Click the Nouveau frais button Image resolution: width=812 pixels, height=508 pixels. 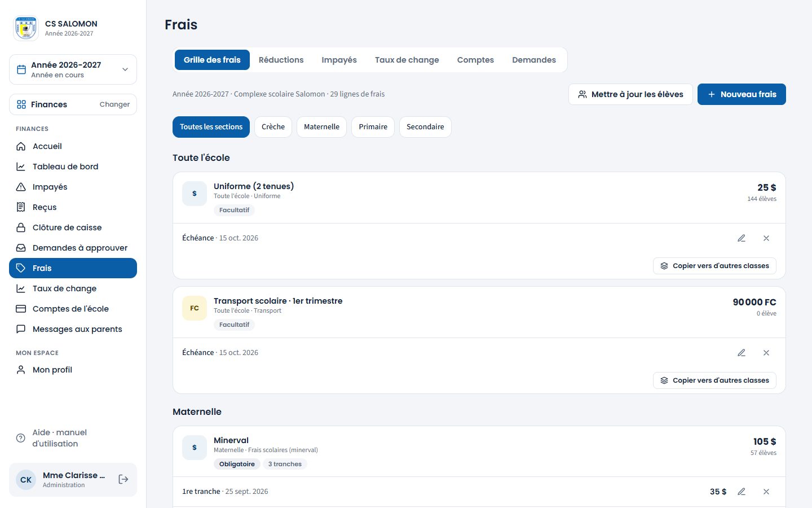pos(742,94)
